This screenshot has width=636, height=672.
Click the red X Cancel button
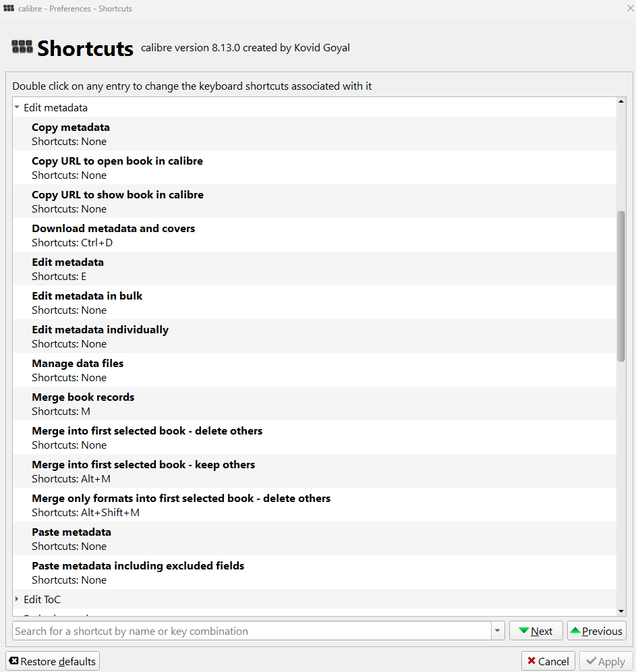548,661
